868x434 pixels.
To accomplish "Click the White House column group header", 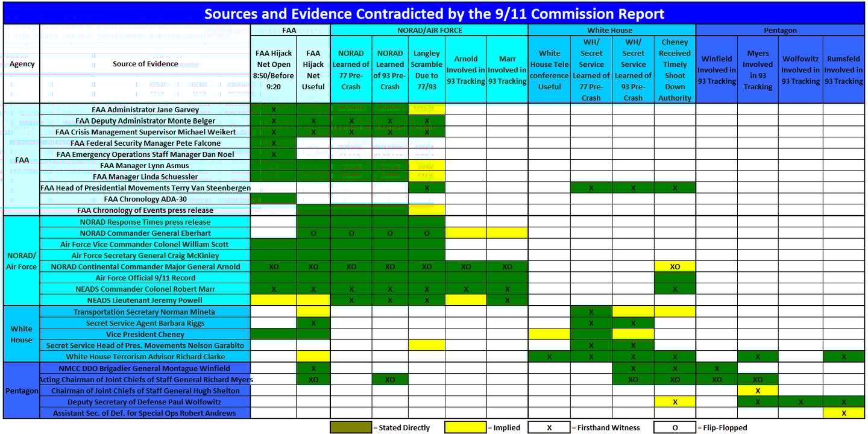I will pyautogui.click(x=612, y=30).
